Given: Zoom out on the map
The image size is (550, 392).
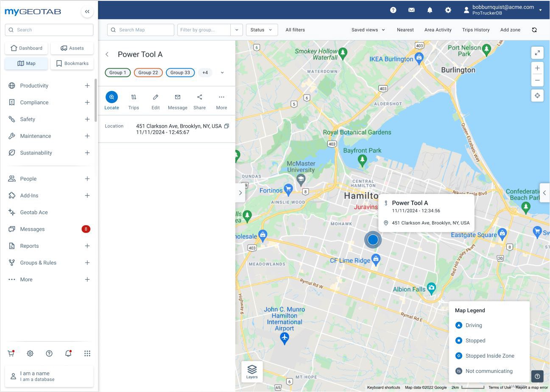Looking at the screenshot, I should click(537, 80).
